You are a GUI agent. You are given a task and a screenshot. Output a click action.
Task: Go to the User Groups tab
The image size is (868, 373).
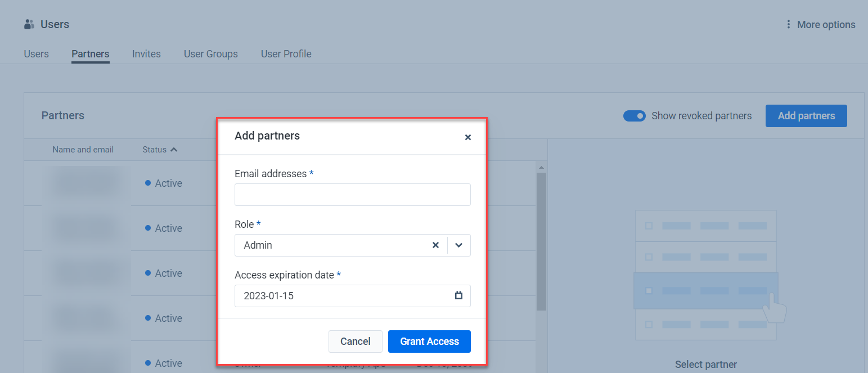211,54
